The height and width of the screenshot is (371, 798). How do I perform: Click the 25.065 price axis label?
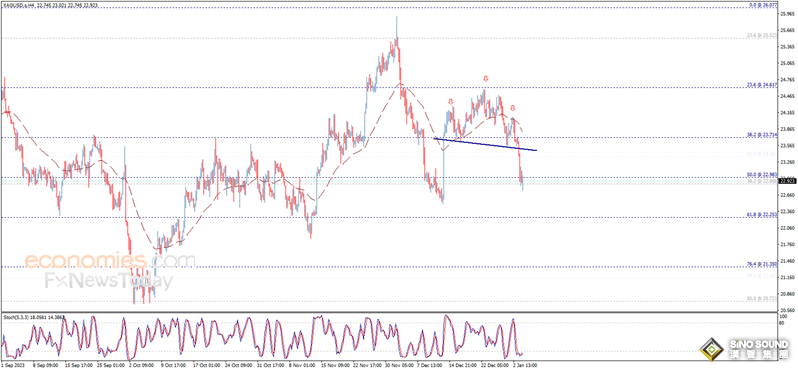(x=787, y=63)
